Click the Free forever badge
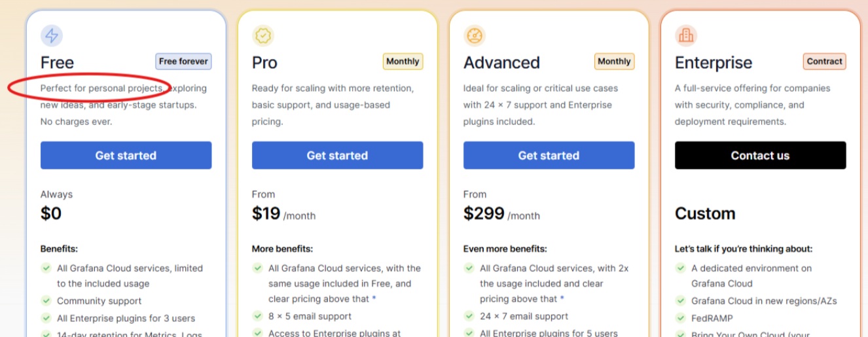Screen dimensions: 868x337 (x=183, y=62)
